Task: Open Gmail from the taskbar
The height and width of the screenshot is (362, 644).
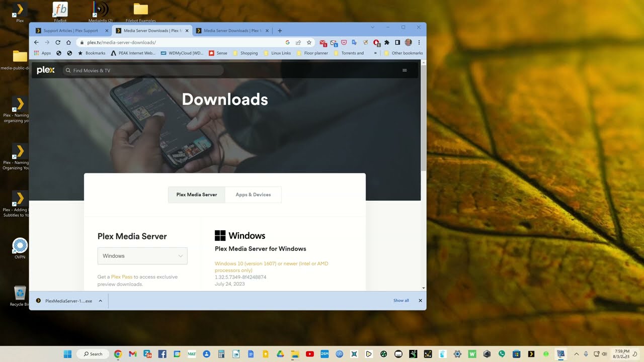Action: (x=132, y=354)
